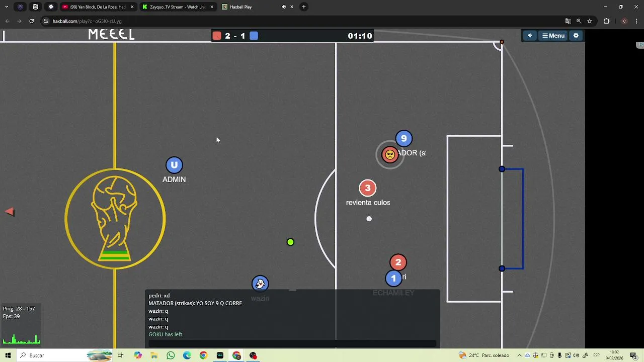Click the haxball.com address bar URL
644x362 pixels.
87,21
